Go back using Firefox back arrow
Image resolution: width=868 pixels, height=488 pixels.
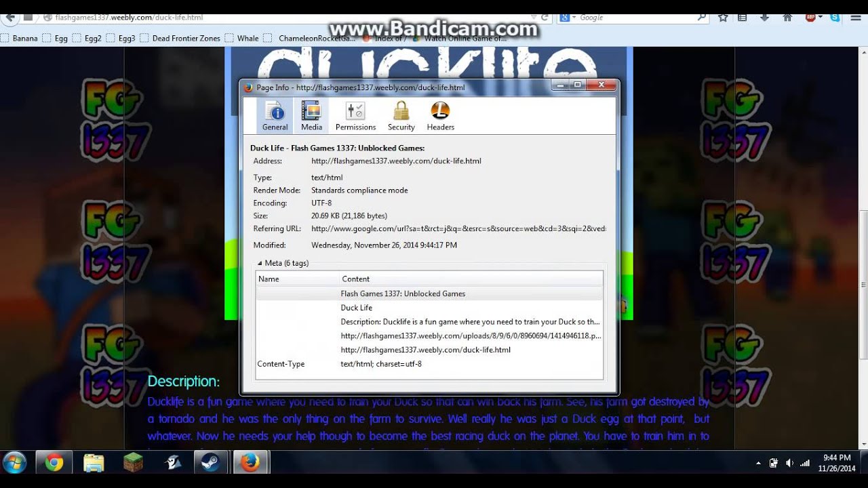pos(9,18)
